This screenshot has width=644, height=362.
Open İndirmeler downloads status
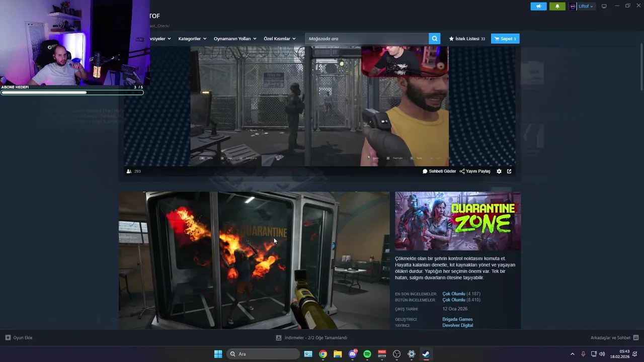(312, 338)
